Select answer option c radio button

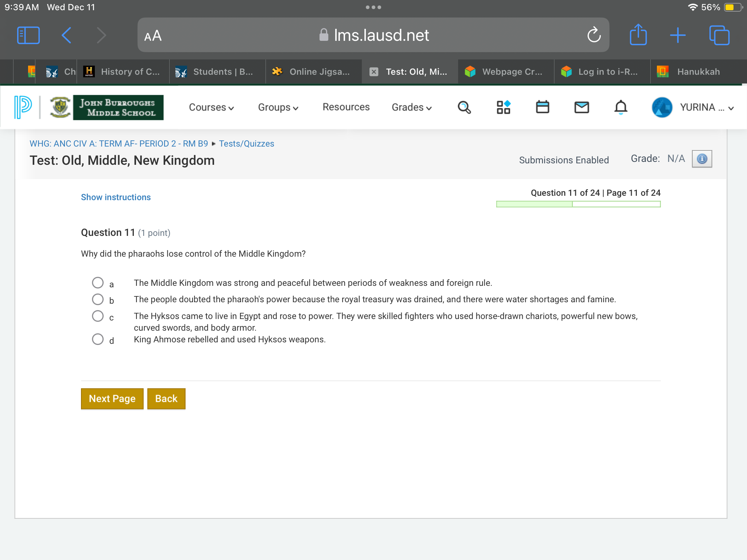click(98, 316)
